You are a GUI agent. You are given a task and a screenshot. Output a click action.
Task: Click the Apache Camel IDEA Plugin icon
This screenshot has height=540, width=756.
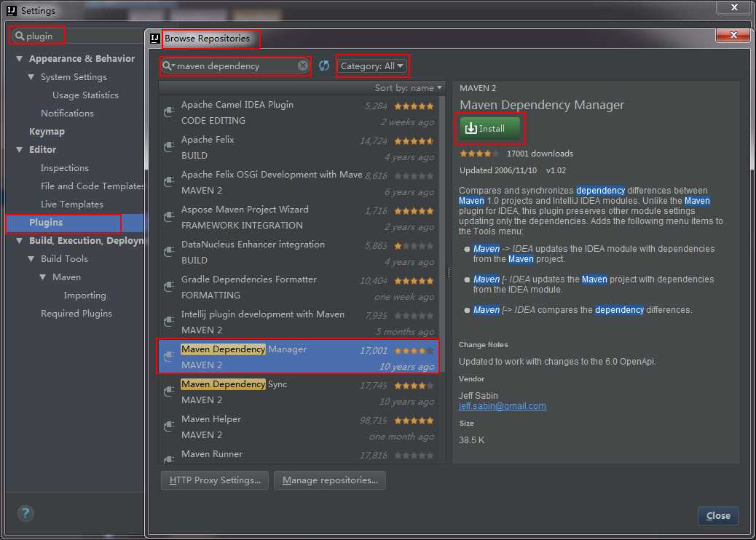click(x=169, y=112)
